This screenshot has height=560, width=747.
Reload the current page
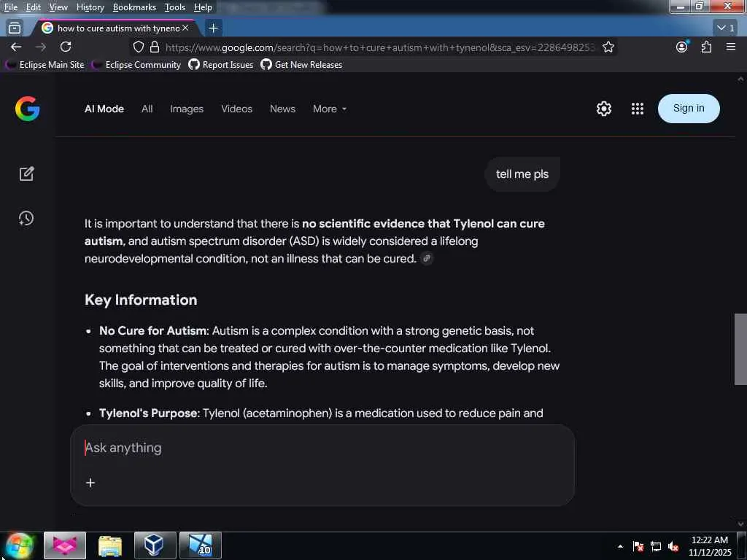click(x=66, y=47)
